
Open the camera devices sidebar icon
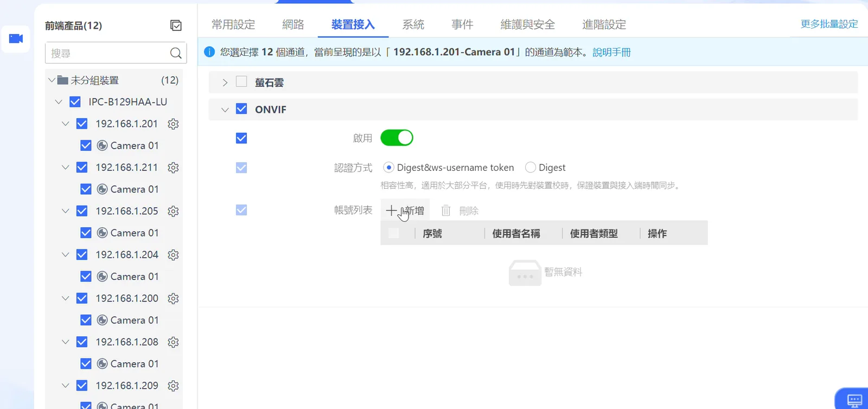tap(16, 39)
